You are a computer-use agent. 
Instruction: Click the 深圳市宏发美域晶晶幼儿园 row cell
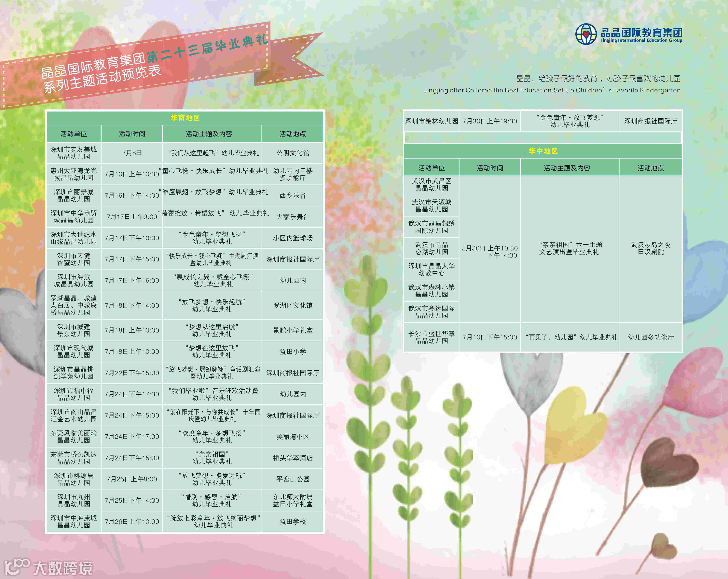coord(74,153)
